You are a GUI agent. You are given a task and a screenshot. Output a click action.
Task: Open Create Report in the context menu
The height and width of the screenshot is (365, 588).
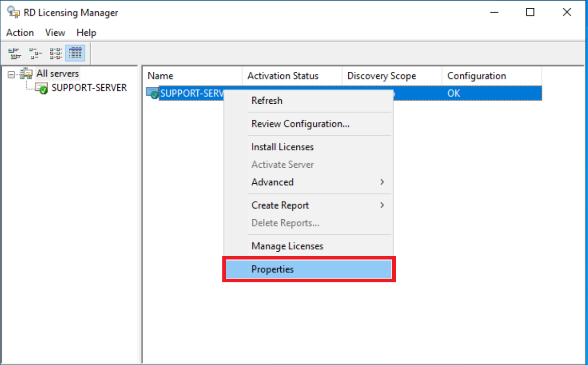[309, 205]
